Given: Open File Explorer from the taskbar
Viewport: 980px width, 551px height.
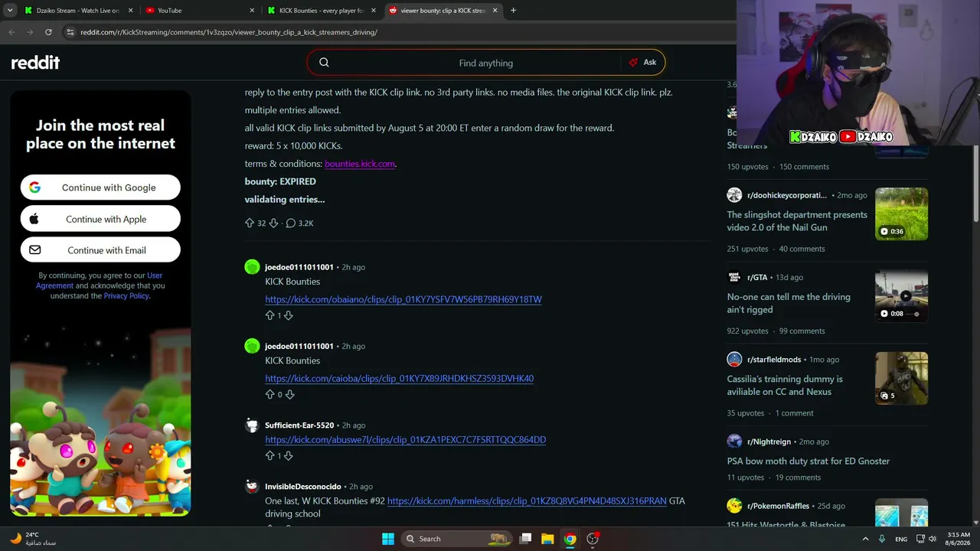Looking at the screenshot, I should pyautogui.click(x=547, y=539).
